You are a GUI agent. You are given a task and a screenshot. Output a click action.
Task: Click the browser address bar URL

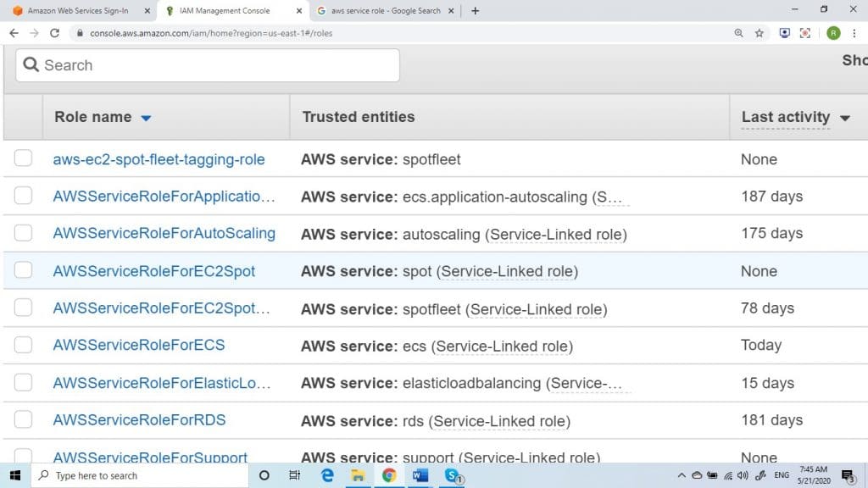coord(211,33)
